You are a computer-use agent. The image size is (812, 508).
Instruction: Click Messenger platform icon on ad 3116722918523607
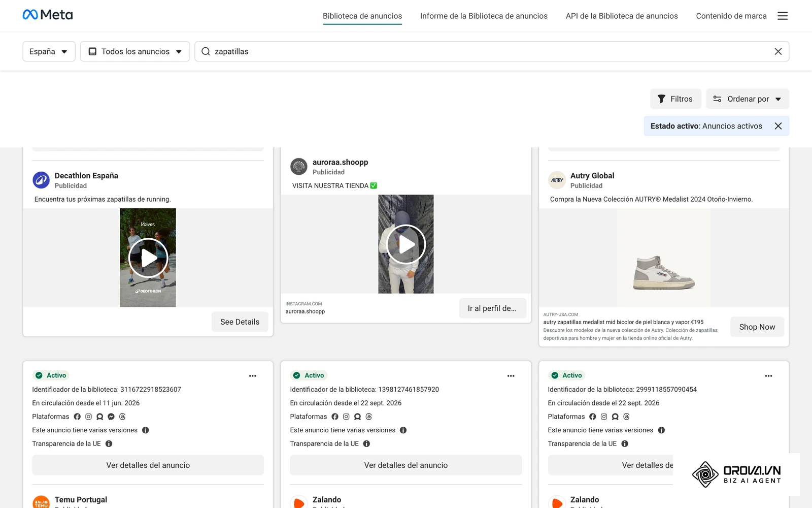[x=111, y=417]
